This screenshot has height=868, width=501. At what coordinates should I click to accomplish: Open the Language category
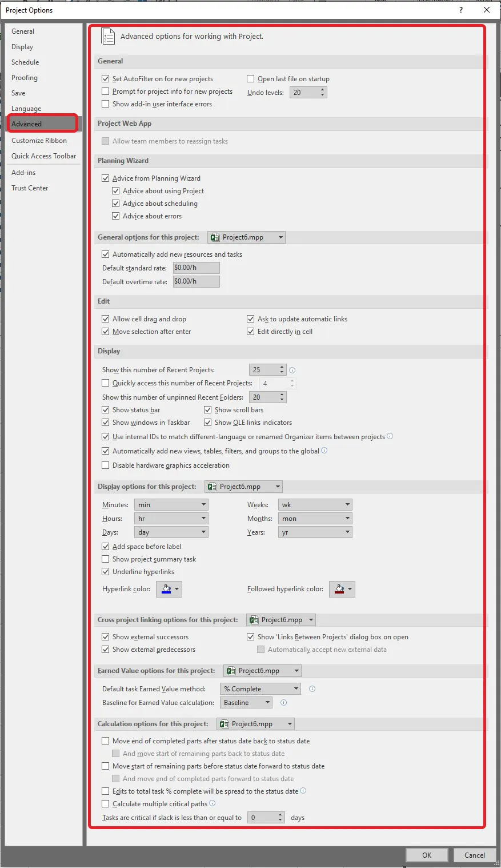click(43, 109)
